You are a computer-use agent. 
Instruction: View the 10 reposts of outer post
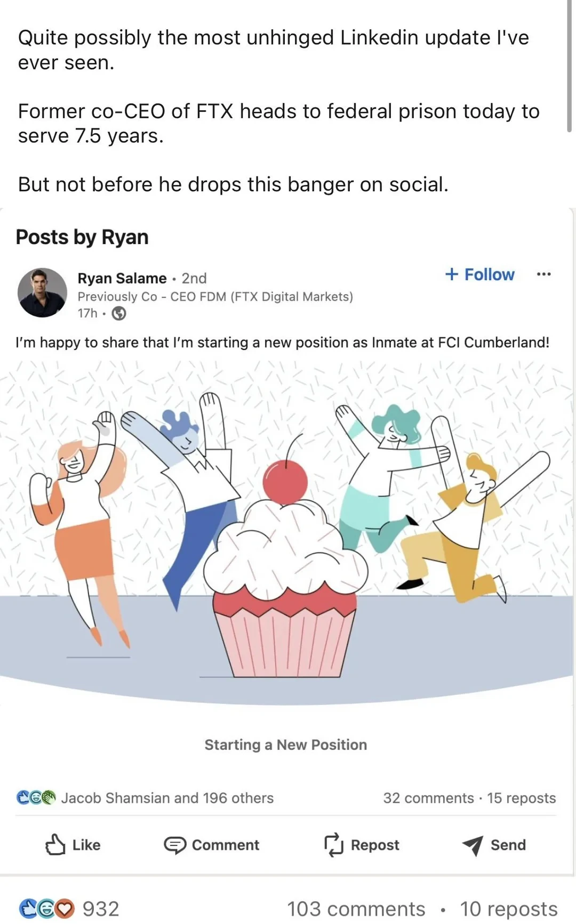click(508, 909)
